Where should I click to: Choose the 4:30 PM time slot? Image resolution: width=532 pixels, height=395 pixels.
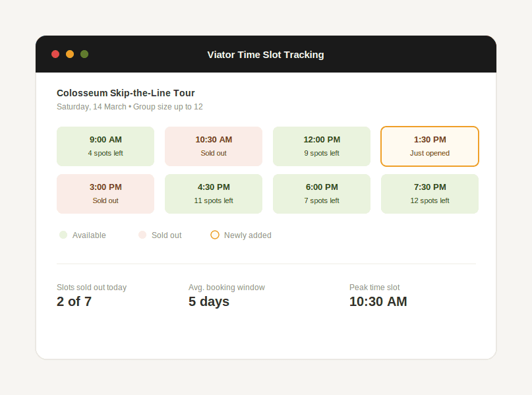click(x=214, y=194)
